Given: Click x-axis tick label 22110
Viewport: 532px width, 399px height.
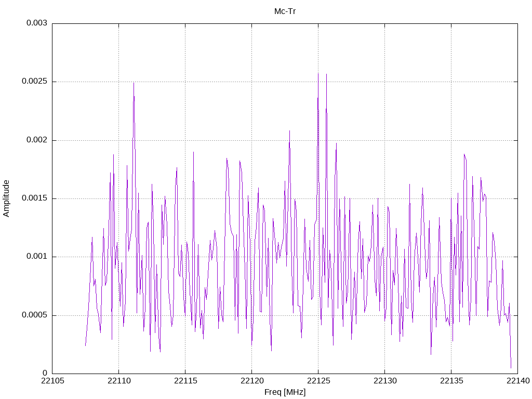Looking at the screenshot, I should pyautogui.click(x=119, y=381).
